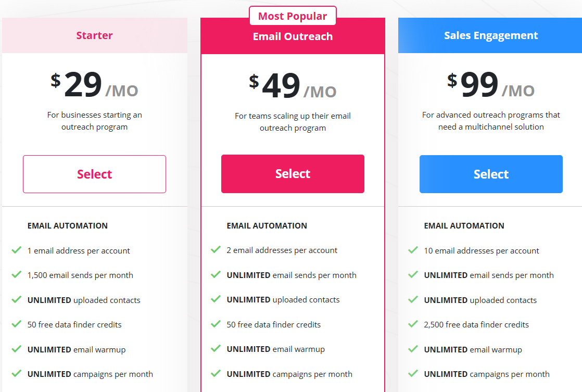Select the Starter plan button
582x392 pixels.
coord(94,174)
